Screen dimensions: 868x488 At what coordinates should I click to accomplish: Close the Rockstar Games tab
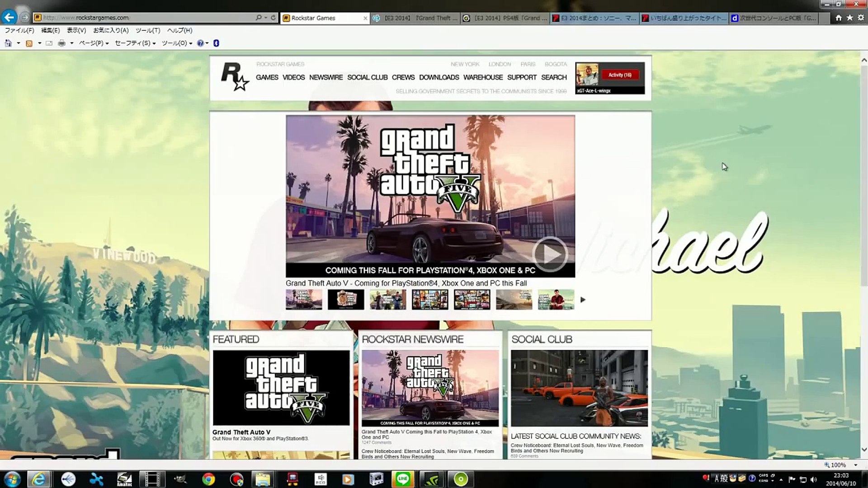click(x=365, y=18)
